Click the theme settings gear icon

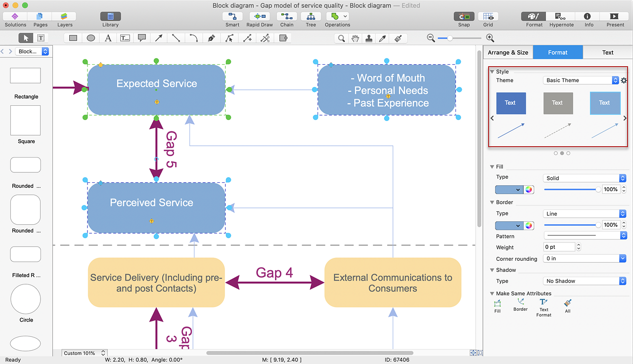pos(624,81)
